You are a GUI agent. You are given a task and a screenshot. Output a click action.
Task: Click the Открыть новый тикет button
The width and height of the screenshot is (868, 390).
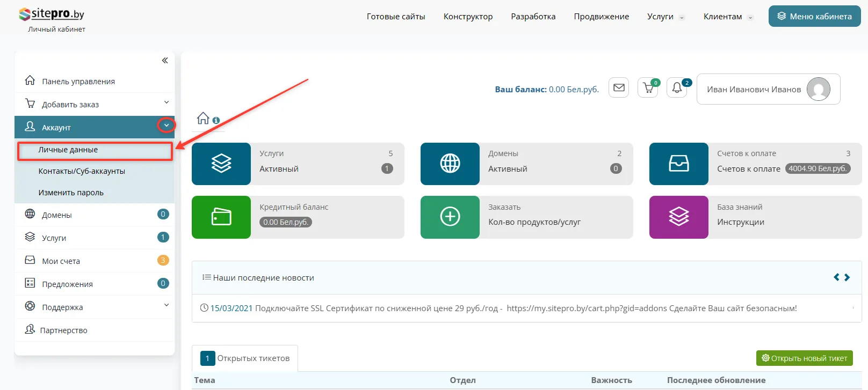pyautogui.click(x=804, y=358)
